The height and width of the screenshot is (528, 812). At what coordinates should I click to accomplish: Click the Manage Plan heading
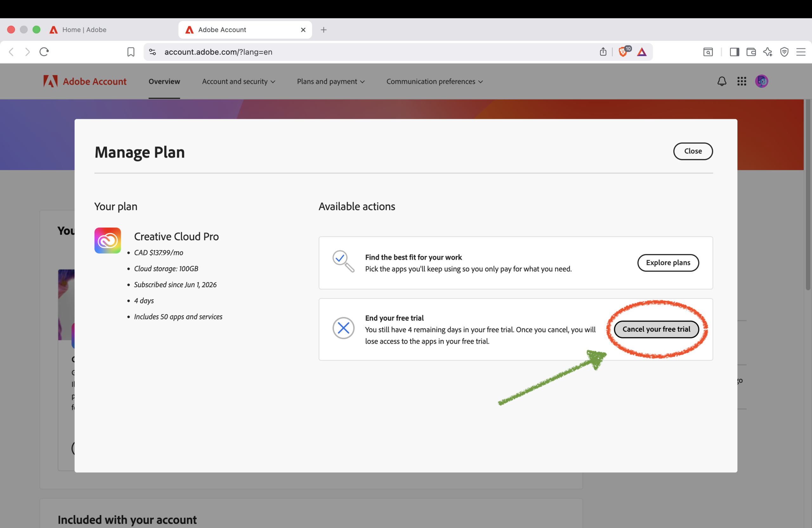140,152
